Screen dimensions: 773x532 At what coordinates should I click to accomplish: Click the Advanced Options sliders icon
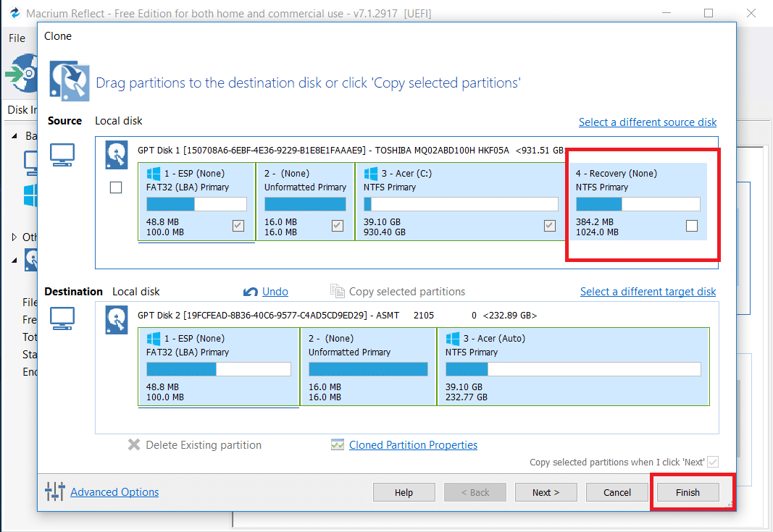pos(55,491)
